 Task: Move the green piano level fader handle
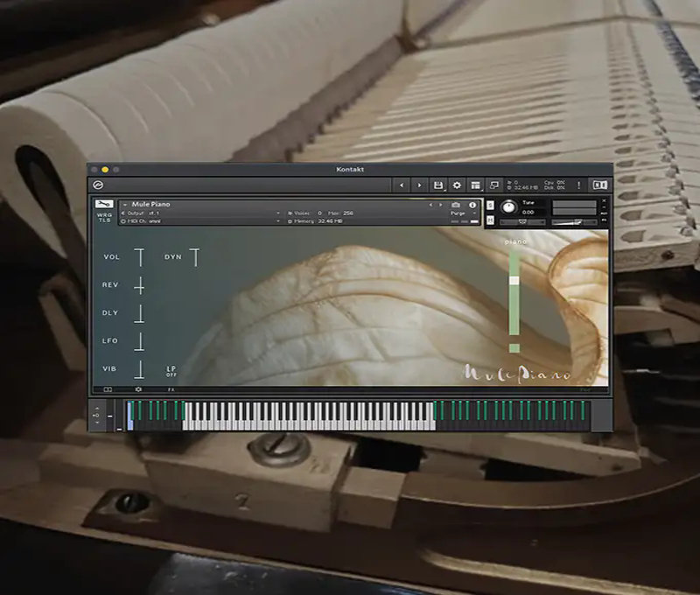click(x=514, y=280)
